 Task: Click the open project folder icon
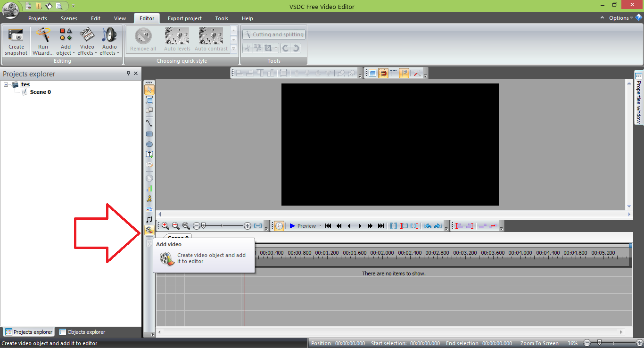(x=39, y=6)
